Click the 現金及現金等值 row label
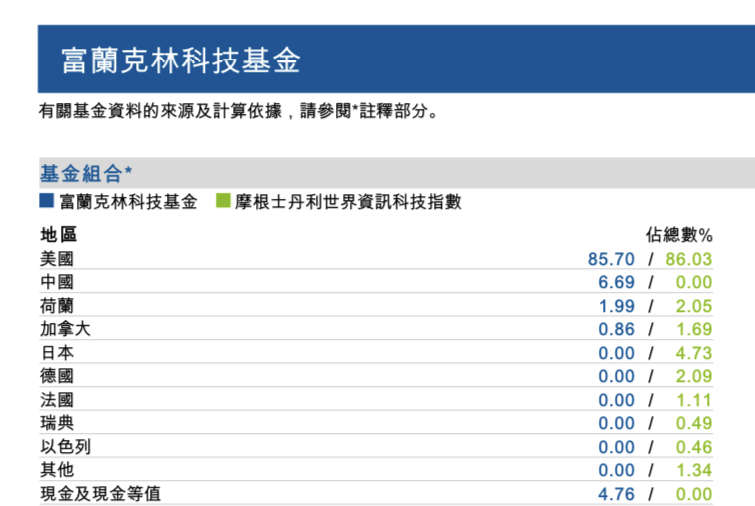This screenshot has height=506, width=755. tap(100, 494)
